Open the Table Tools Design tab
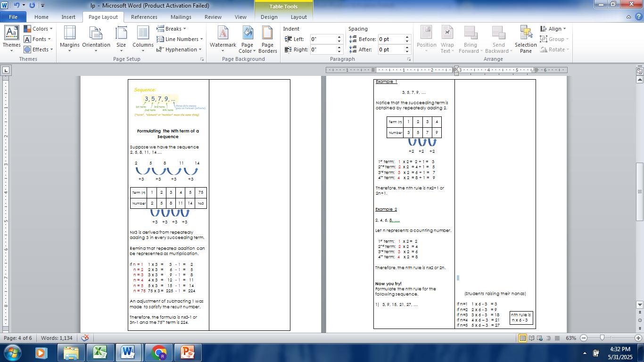644x362 pixels. coord(269,17)
